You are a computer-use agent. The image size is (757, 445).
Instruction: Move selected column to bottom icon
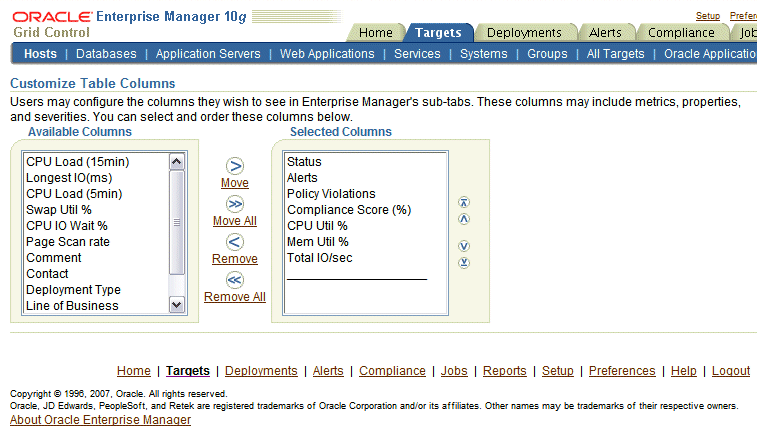pos(464,263)
